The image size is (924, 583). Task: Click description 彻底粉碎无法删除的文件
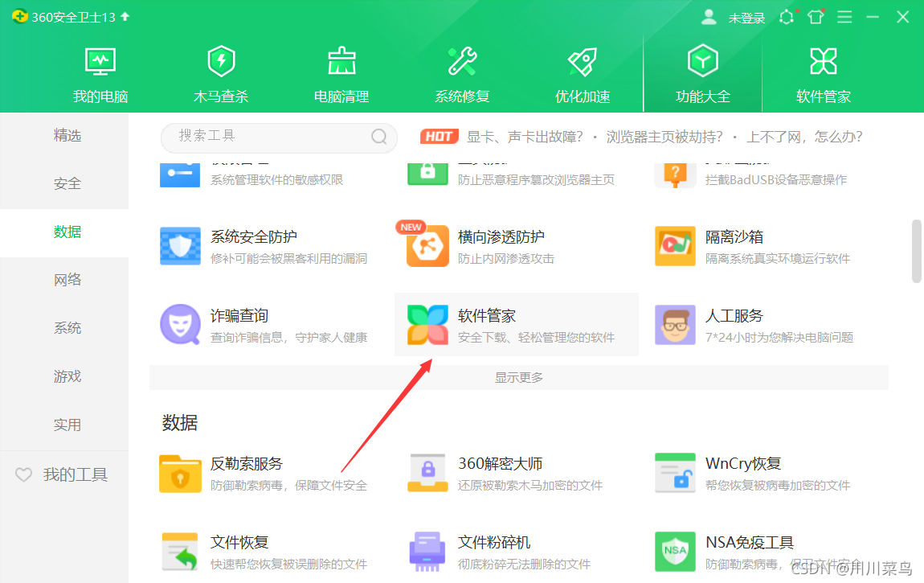pos(524,565)
